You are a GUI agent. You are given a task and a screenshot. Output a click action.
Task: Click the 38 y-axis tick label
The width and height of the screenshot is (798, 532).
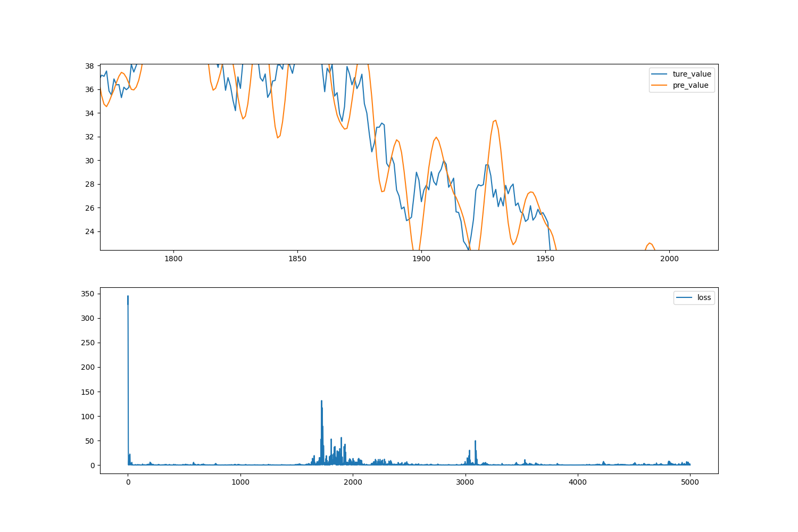point(90,66)
